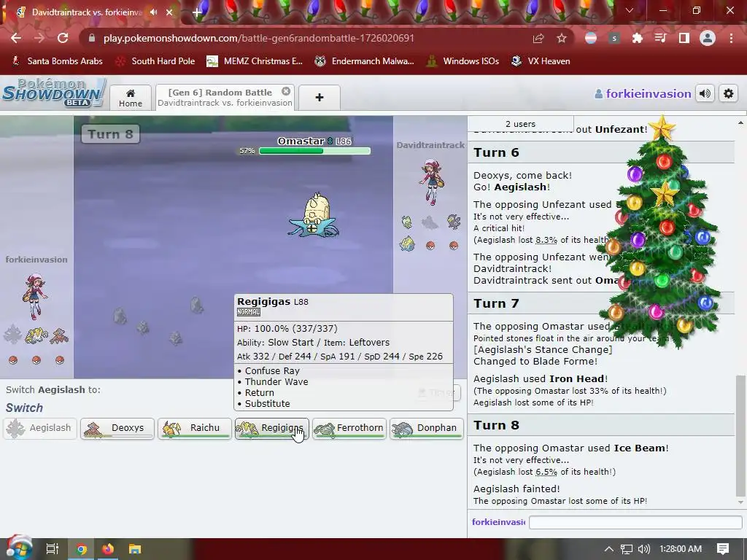747x560 pixels.
Task: Open File Explorer from taskbar
Action: click(135, 549)
